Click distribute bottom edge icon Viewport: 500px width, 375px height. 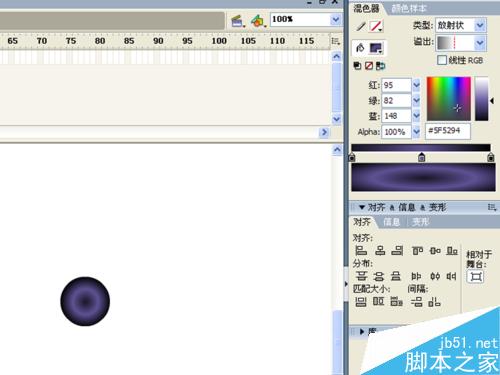click(396, 276)
